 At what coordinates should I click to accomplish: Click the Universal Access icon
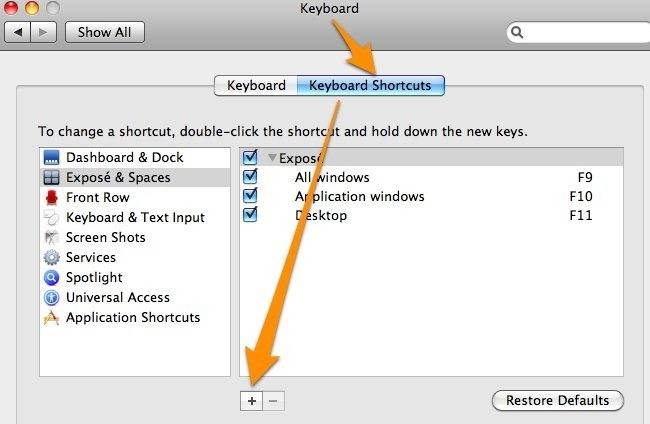pos(51,297)
